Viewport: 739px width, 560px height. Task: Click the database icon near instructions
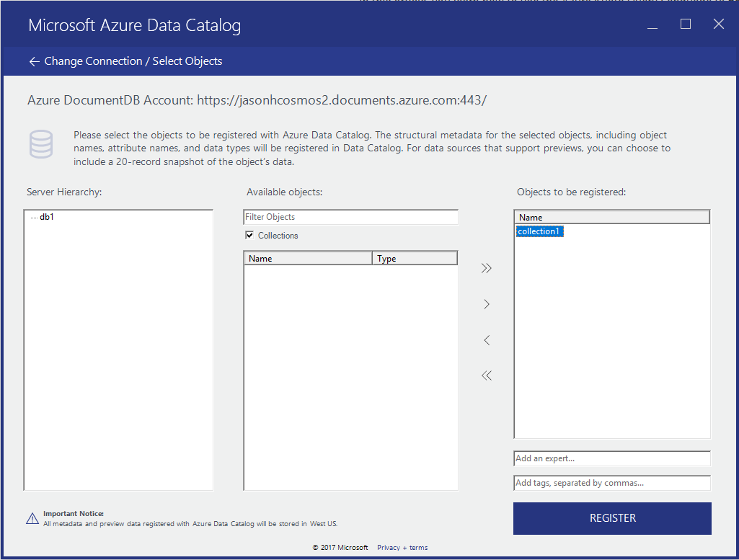click(41, 144)
